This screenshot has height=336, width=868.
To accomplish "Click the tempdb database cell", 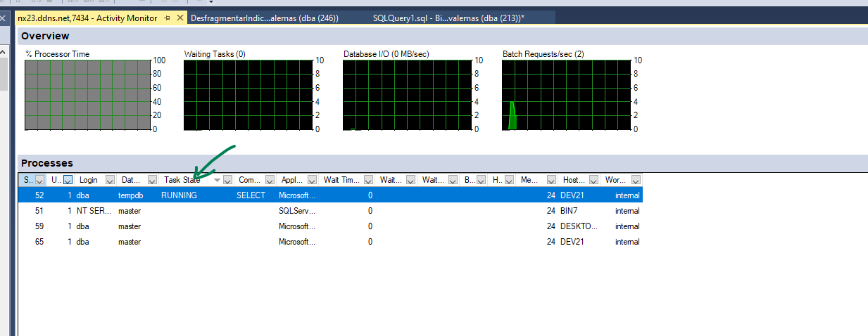I will point(131,195).
